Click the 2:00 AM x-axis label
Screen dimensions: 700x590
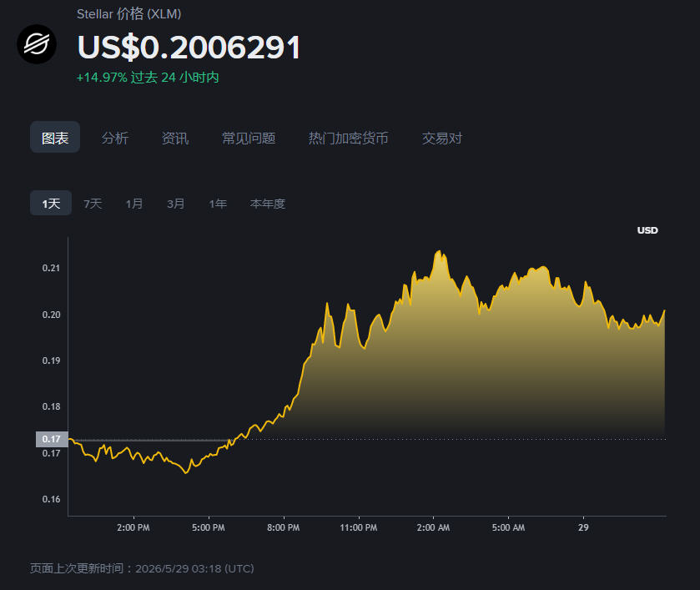coord(434,527)
